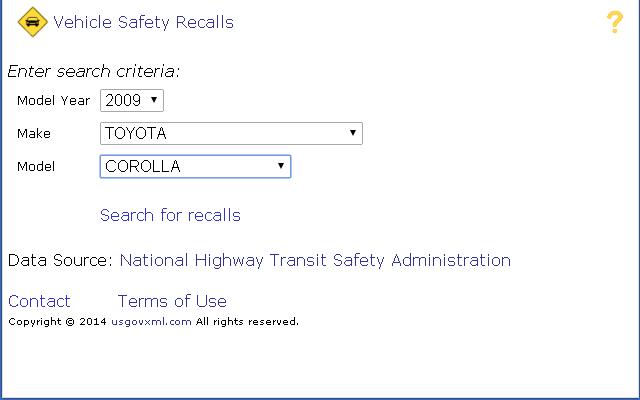This screenshot has height=400, width=640.
Task: View the Terms of Use page
Action: [x=172, y=301]
